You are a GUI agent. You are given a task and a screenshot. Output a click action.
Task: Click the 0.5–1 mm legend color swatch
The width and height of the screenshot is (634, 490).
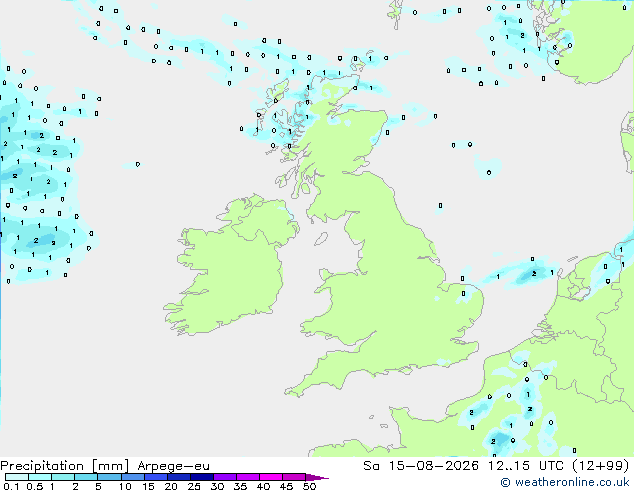tap(40, 477)
